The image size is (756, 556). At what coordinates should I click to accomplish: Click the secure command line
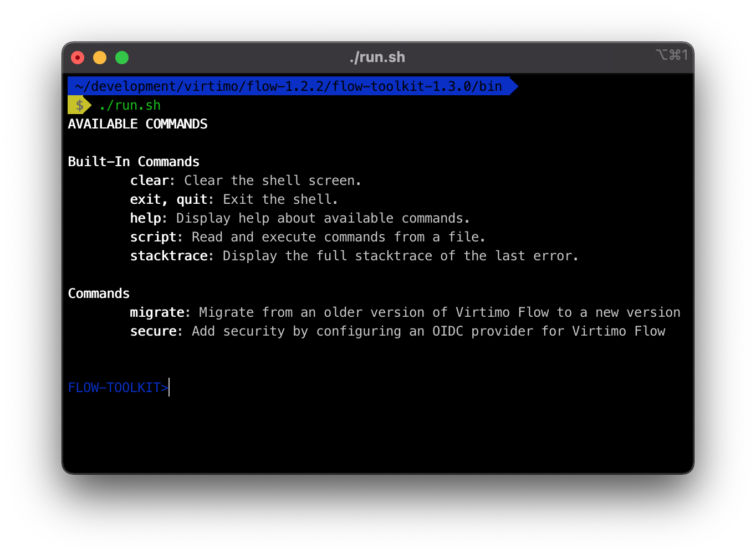tap(397, 331)
